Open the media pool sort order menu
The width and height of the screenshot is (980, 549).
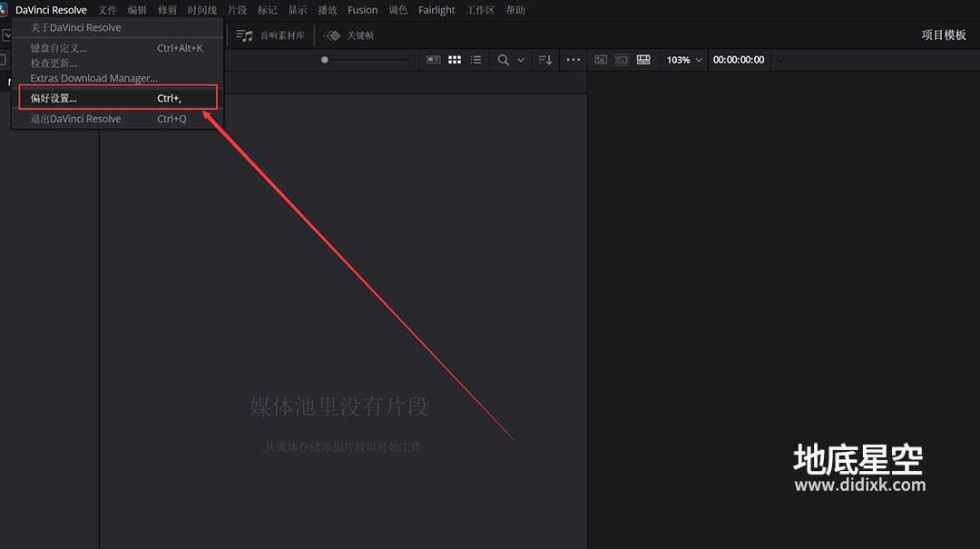point(545,59)
